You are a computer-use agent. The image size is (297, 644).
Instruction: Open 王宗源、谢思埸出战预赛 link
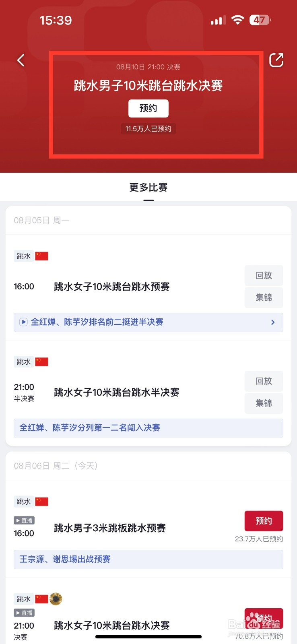pos(148,559)
